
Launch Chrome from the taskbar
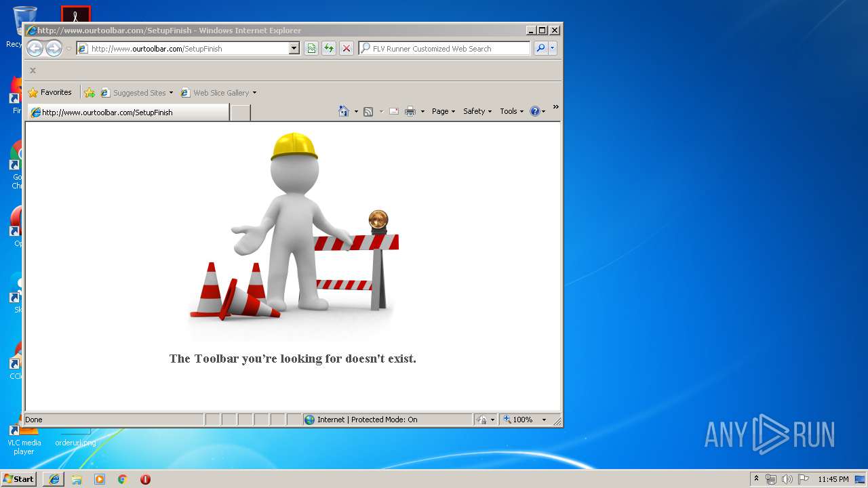123,479
